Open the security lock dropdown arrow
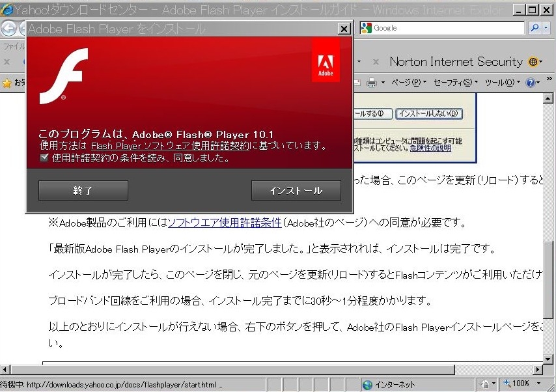The width and height of the screenshot is (556, 392). point(493,384)
